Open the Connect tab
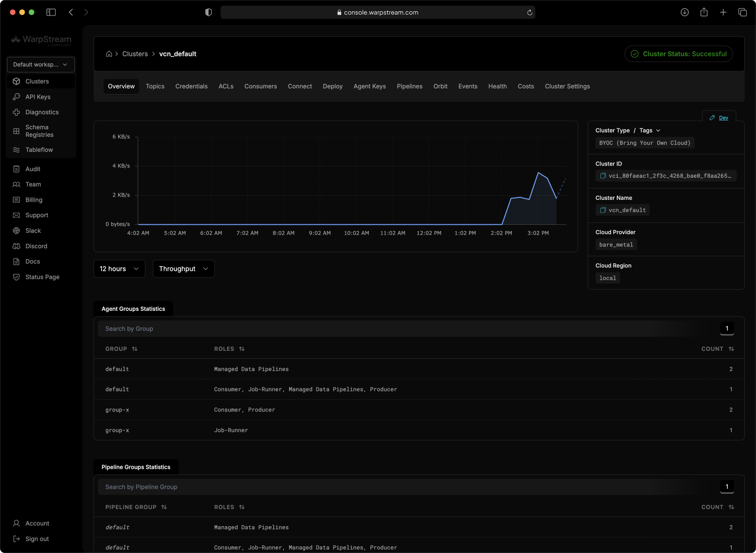Screen dimensions: 756x553 (300, 87)
